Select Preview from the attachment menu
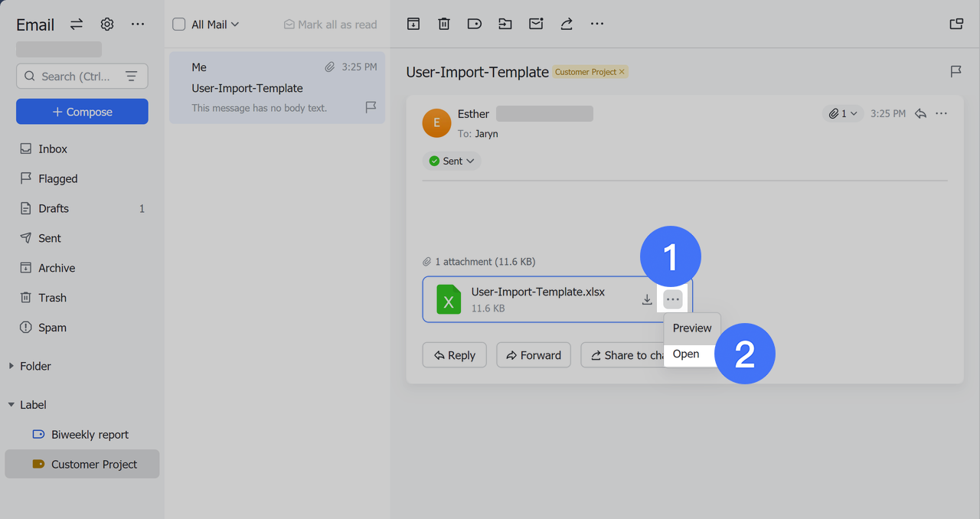The width and height of the screenshot is (980, 519). 691,328
